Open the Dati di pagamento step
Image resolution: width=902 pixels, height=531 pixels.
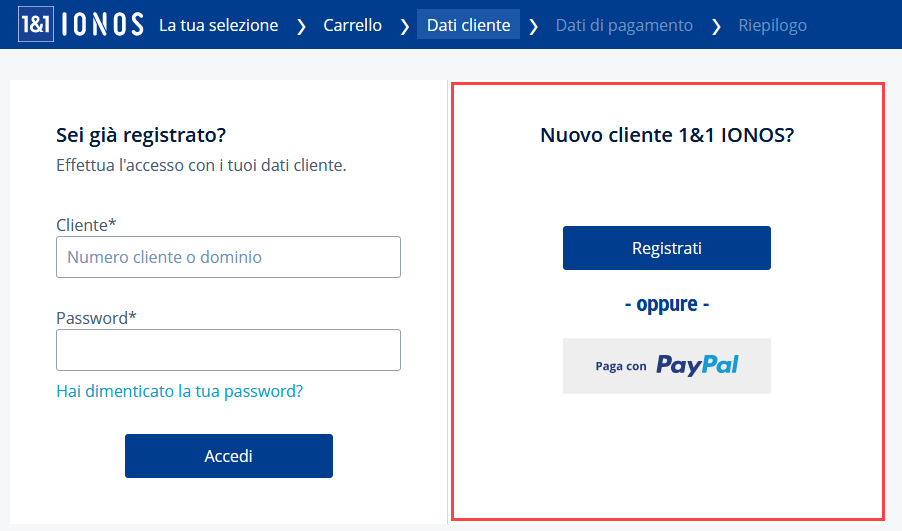[624, 25]
